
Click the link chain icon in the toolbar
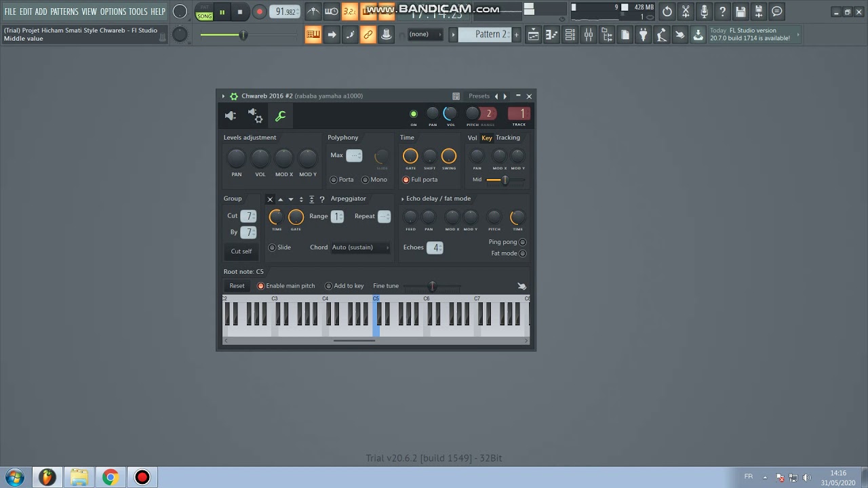pyautogui.click(x=368, y=35)
